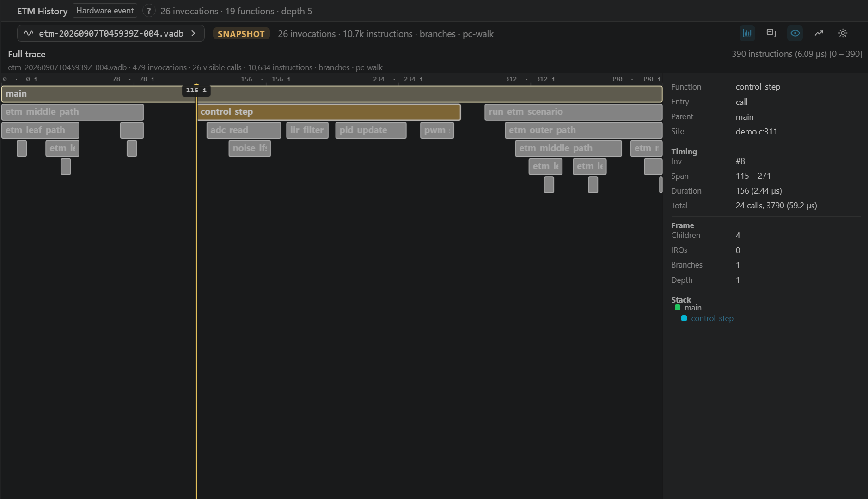Expand the etm-20260907T045939Z-004.vadb file chevron
The image size is (868, 499).
pyautogui.click(x=194, y=33)
